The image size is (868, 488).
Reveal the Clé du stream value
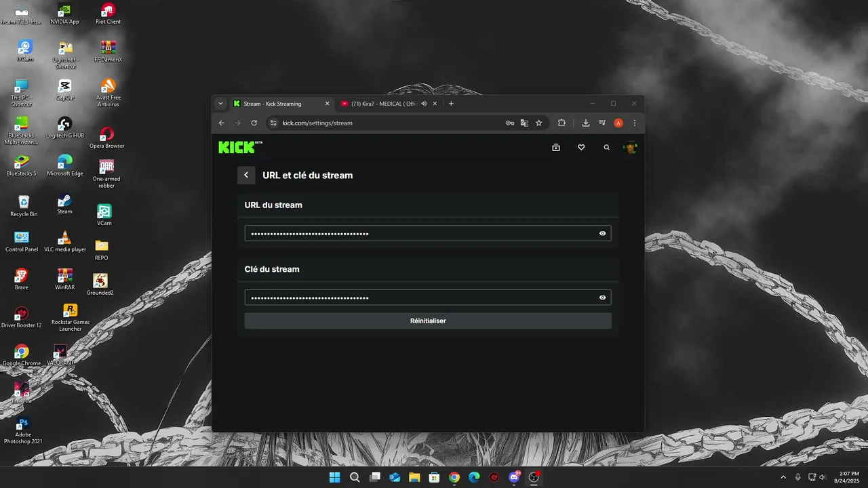(602, 298)
